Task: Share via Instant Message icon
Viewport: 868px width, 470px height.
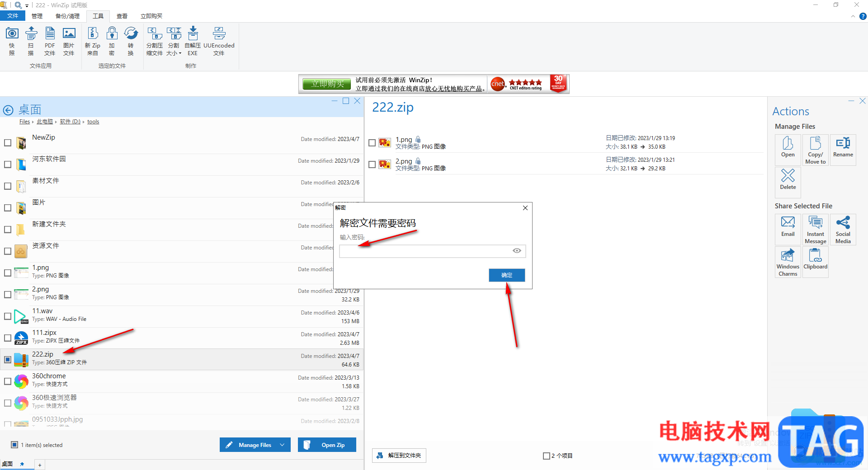Action: tap(816, 230)
